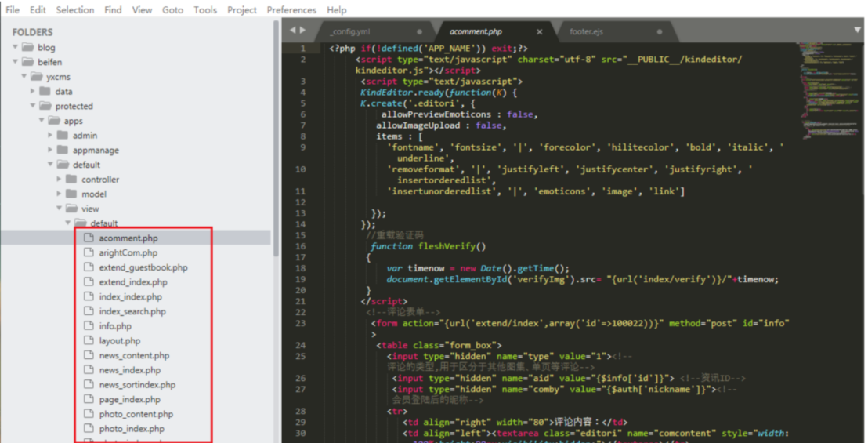Click the sidebar vertical scrollbar
The height and width of the screenshot is (443, 868).
[x=276, y=139]
